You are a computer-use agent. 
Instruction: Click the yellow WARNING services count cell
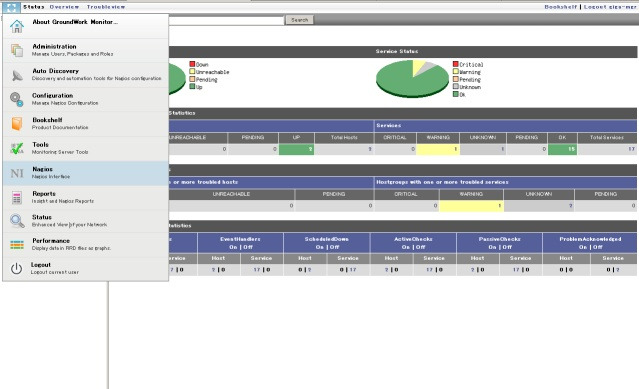(438, 149)
